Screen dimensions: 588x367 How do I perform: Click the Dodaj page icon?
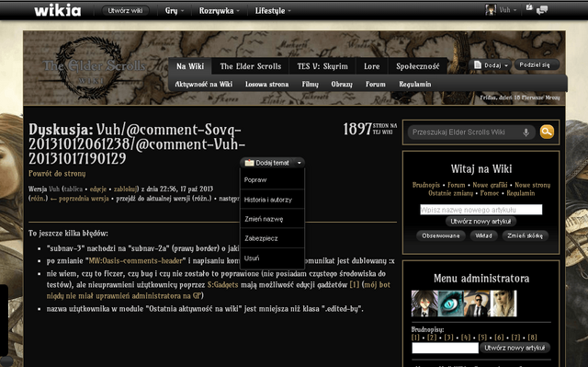tap(478, 65)
